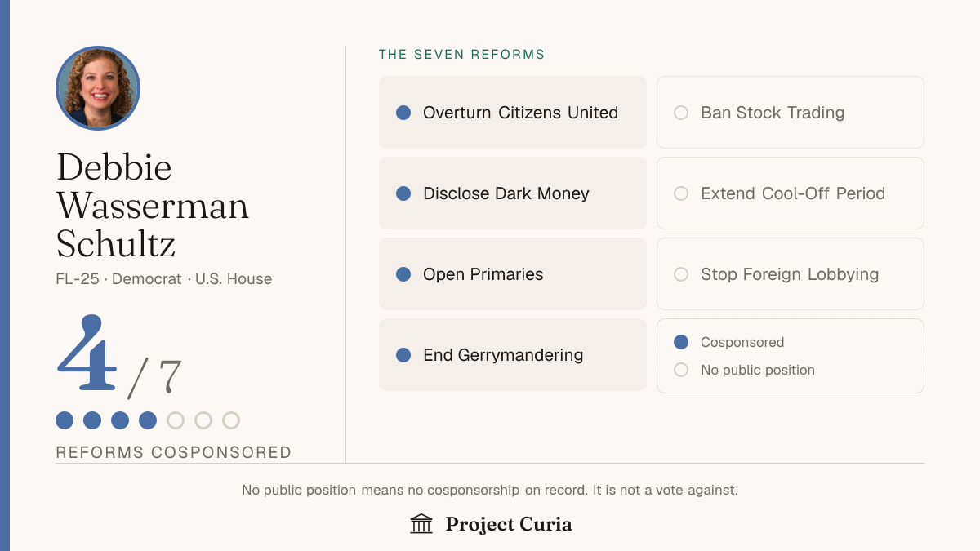Click the No public position legend circle

(681, 370)
